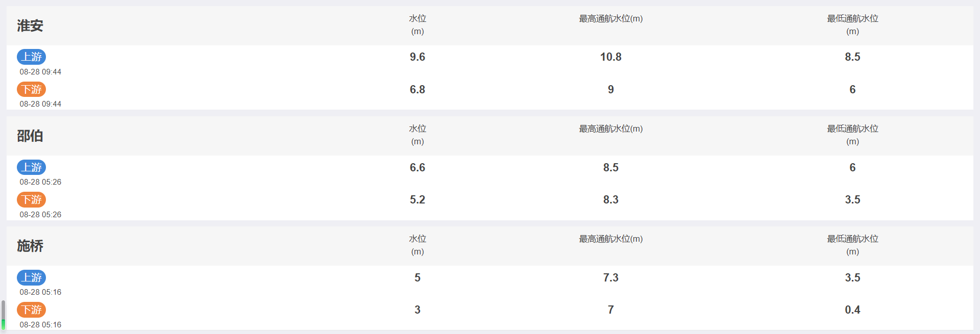Click the orange 下游 badge under 施桥
The width and height of the screenshot is (980, 334).
coord(32,310)
